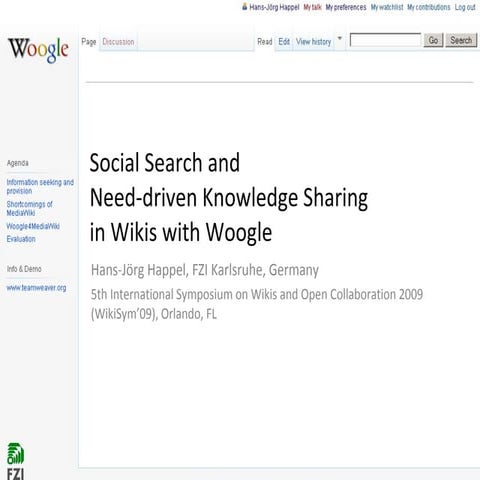Open My preferences link
Screen dimensions: 480x480
point(346,7)
